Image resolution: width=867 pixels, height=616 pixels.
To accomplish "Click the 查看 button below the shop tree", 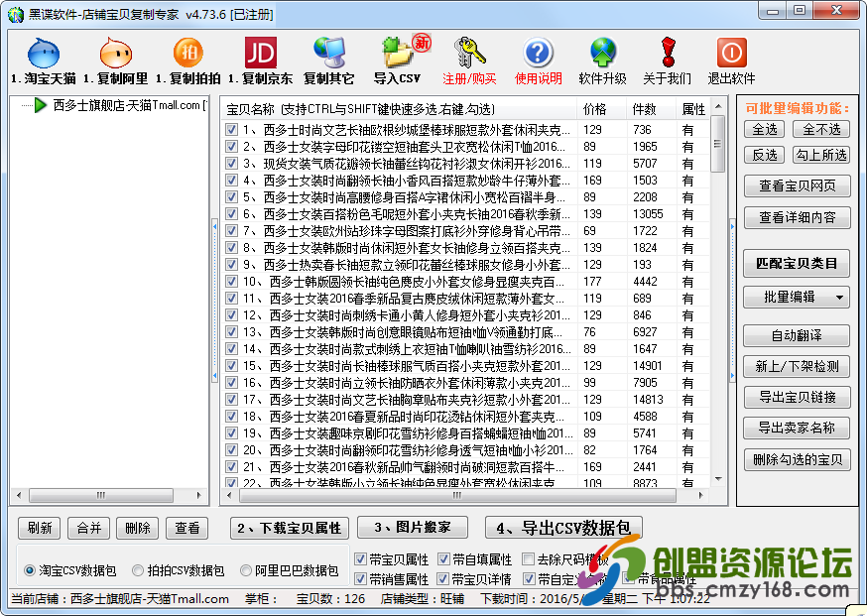I will (186, 528).
